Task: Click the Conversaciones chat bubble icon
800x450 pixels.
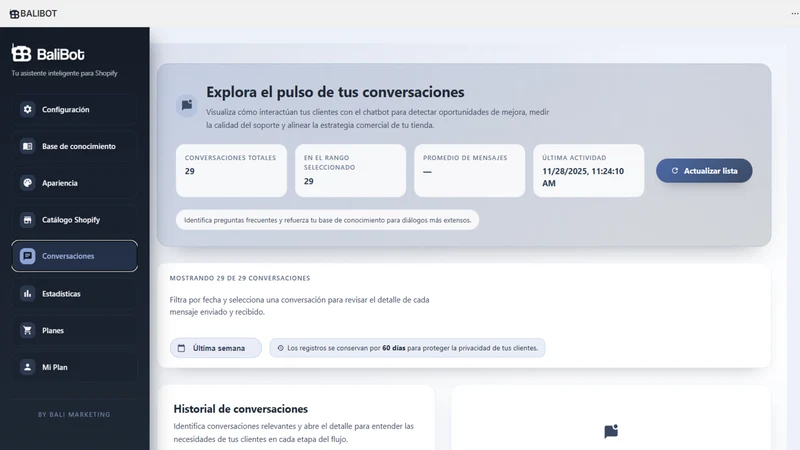Action: 28,256
